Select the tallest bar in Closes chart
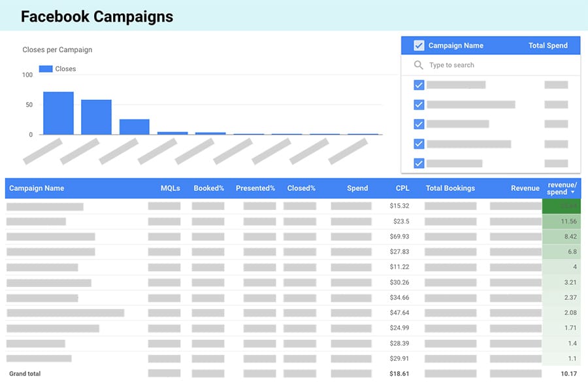Image resolution: width=588 pixels, height=383 pixels. (59, 113)
